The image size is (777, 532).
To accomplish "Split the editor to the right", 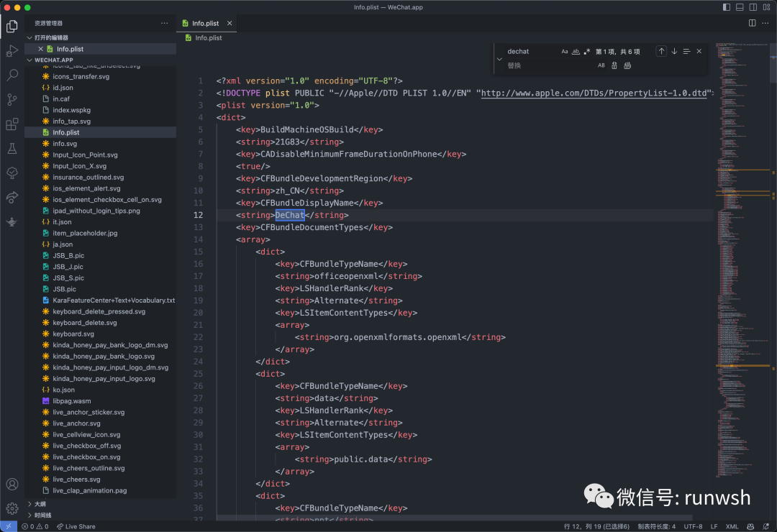I will (753, 23).
